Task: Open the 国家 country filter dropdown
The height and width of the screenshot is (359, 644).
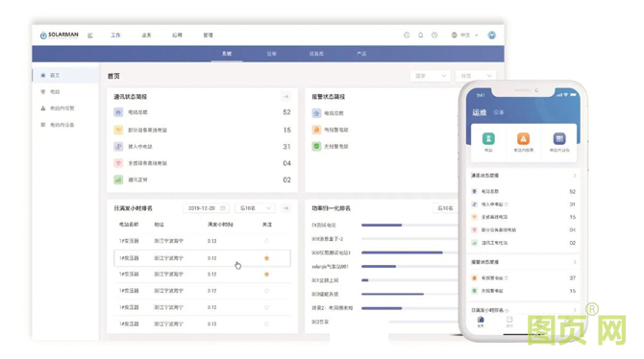Action: (x=430, y=76)
